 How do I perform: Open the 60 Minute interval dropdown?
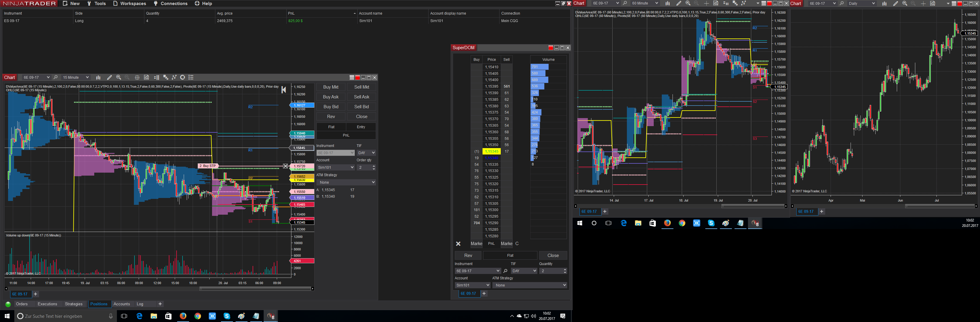[x=644, y=3]
